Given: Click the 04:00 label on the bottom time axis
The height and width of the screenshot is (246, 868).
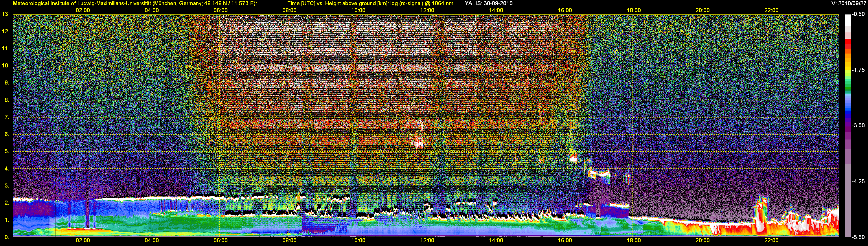Looking at the screenshot, I should tap(152, 241).
